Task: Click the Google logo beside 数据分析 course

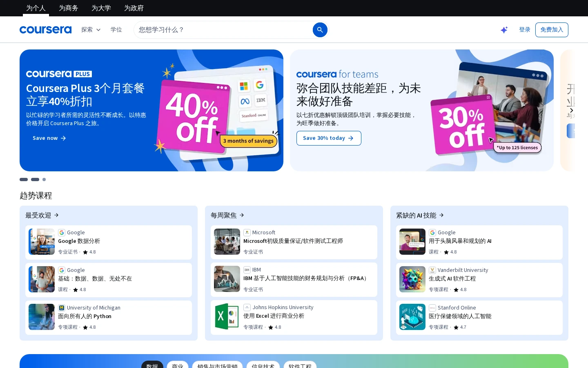Action: click(x=62, y=233)
